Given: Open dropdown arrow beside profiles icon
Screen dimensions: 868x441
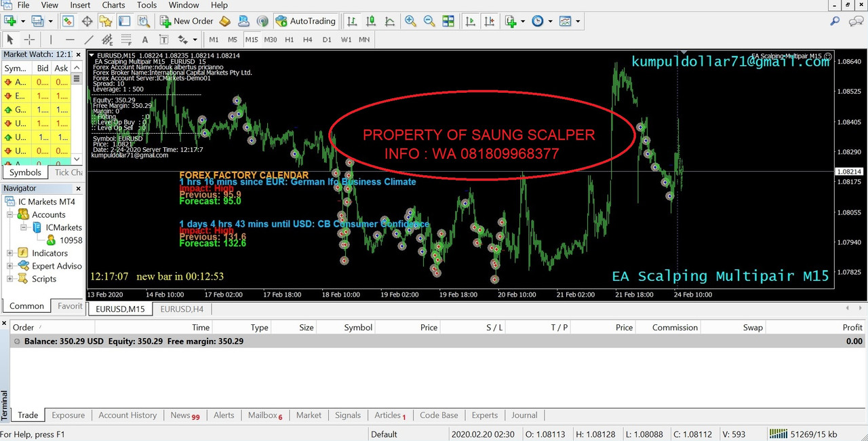Looking at the screenshot, I should coord(50,21).
